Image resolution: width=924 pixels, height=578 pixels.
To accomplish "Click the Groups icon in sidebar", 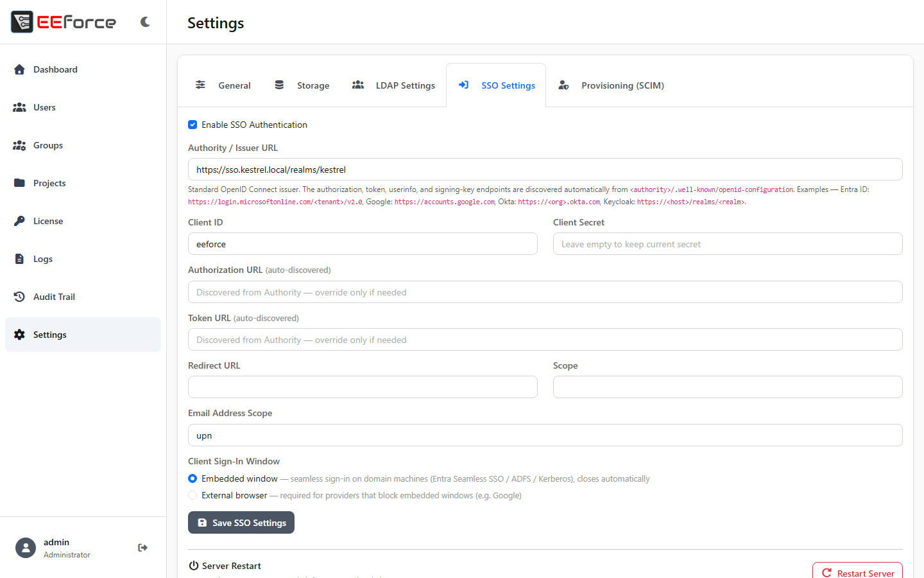I will 19,145.
